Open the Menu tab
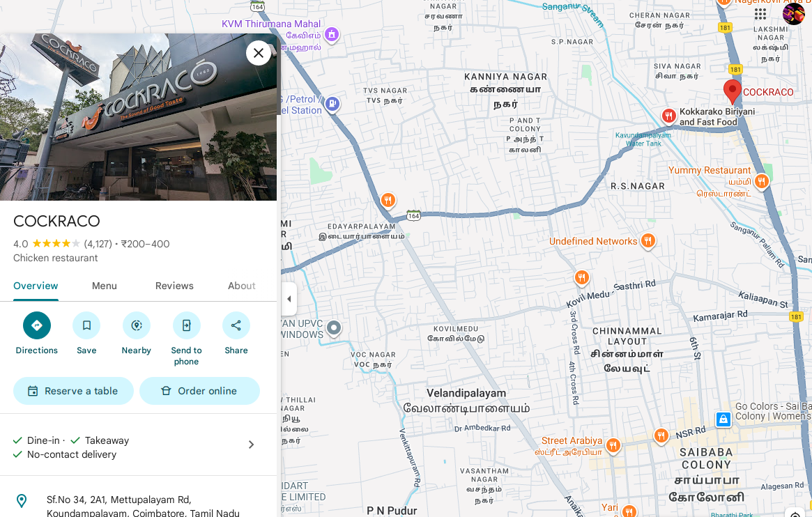The image size is (812, 517). tap(104, 286)
